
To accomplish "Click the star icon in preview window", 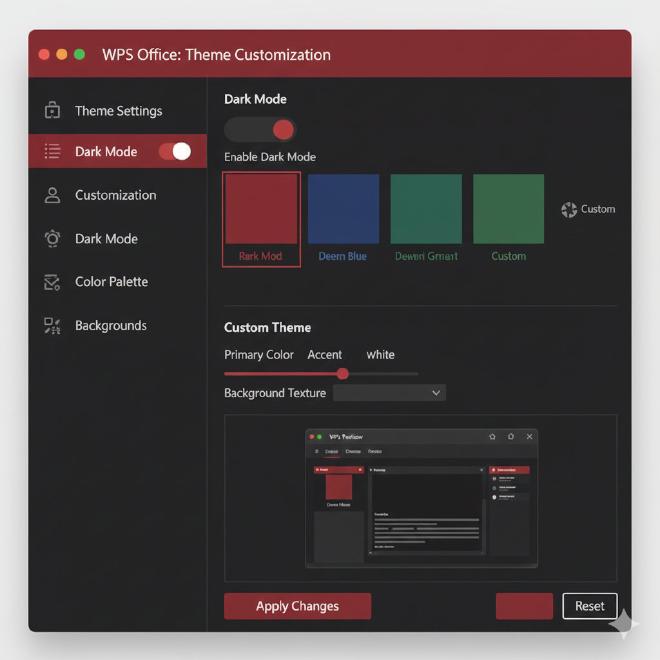I will tap(492, 437).
